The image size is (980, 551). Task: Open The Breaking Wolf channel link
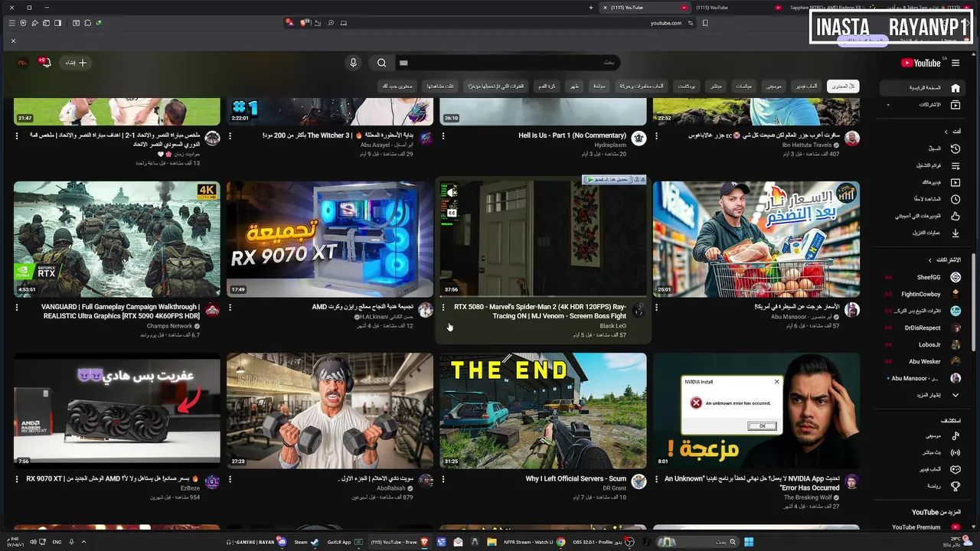click(808, 497)
